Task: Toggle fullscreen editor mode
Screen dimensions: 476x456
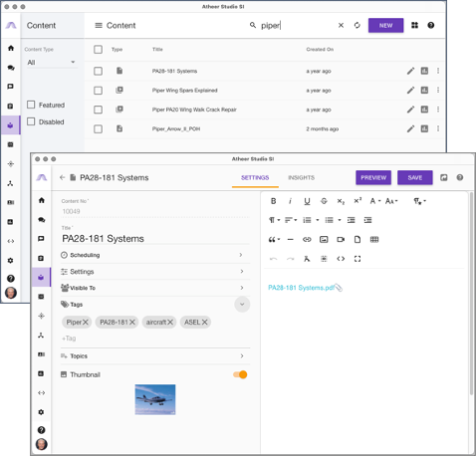Action: click(x=357, y=259)
